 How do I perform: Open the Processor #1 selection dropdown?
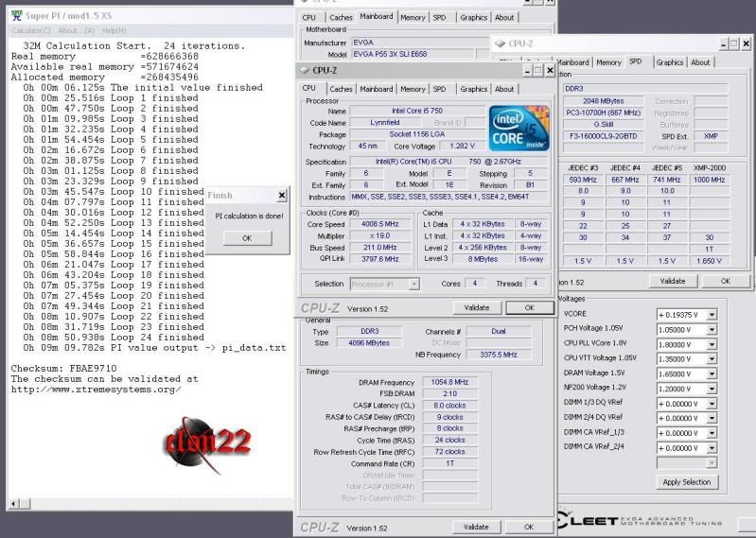[x=413, y=285]
